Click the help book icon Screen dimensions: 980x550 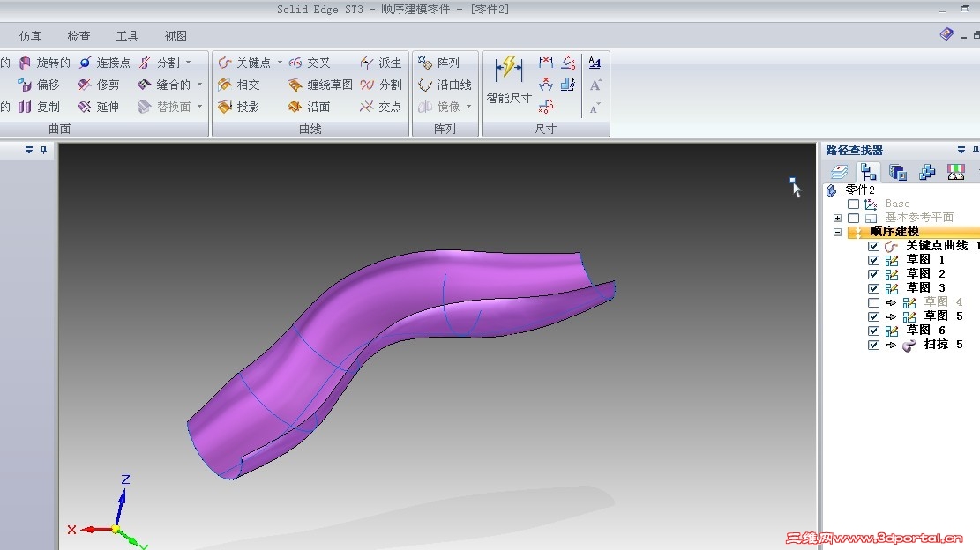click(x=946, y=34)
